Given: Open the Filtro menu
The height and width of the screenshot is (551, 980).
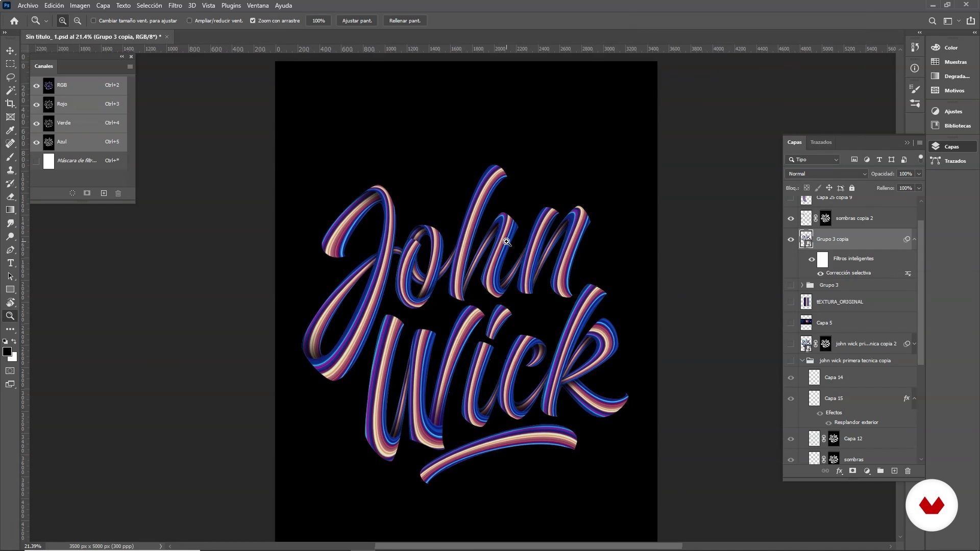Looking at the screenshot, I should 175,6.
